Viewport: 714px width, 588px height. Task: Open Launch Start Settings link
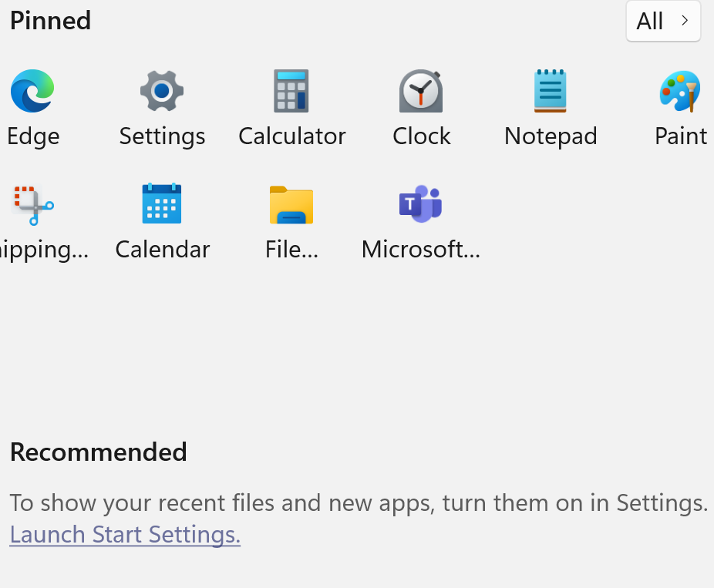[x=124, y=534]
